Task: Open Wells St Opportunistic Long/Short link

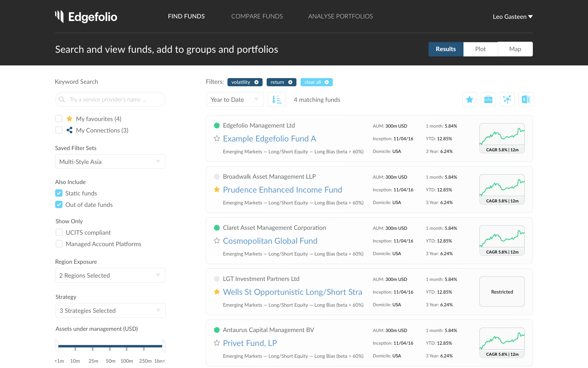Action: pyautogui.click(x=293, y=292)
